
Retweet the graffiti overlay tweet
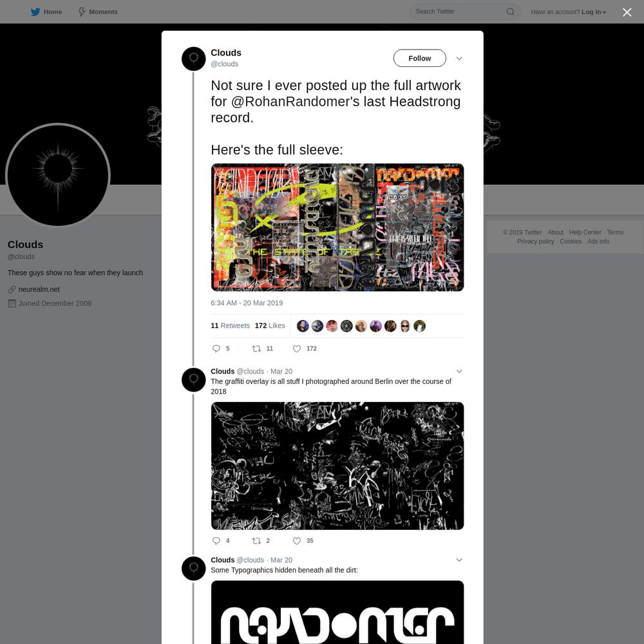coord(256,541)
